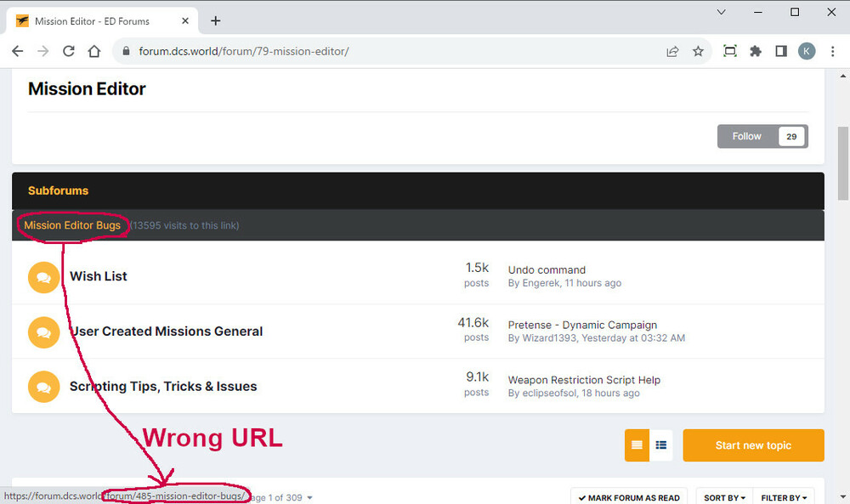The height and width of the screenshot is (504, 850).
Task: Open the Undo command topic
Action: click(547, 270)
